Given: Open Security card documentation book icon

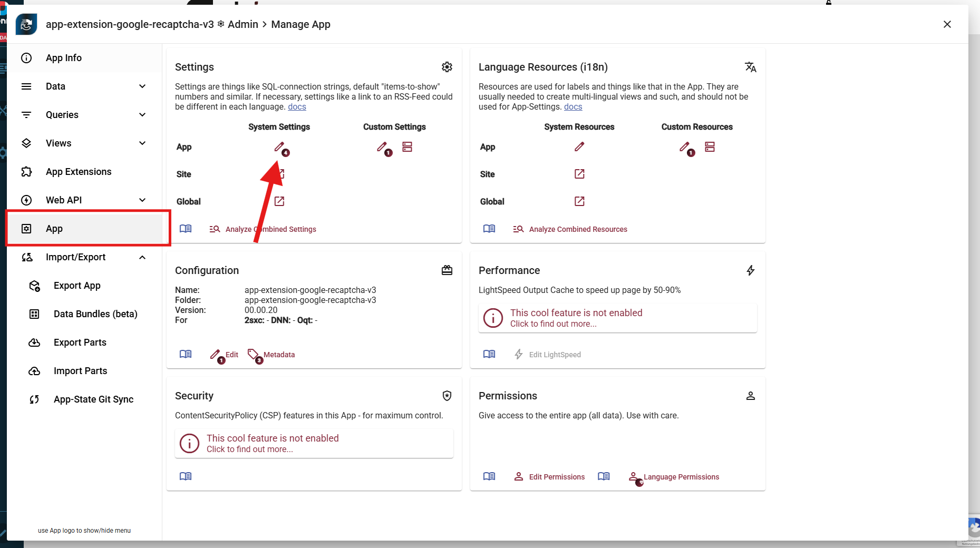Looking at the screenshot, I should point(186,476).
